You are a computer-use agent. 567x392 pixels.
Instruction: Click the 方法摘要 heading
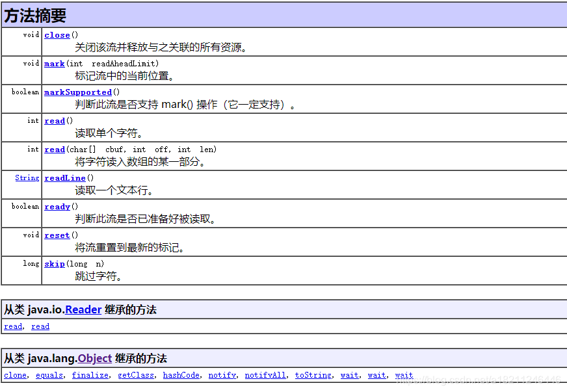35,16
